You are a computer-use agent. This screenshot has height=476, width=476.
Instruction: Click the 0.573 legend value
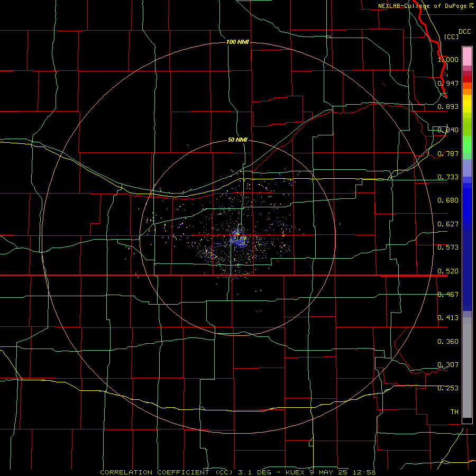click(448, 248)
